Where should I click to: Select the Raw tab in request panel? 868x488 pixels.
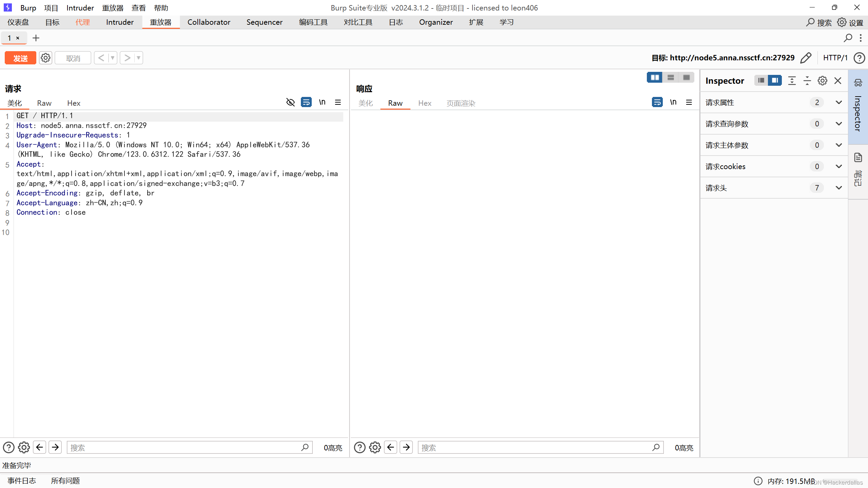(x=44, y=103)
